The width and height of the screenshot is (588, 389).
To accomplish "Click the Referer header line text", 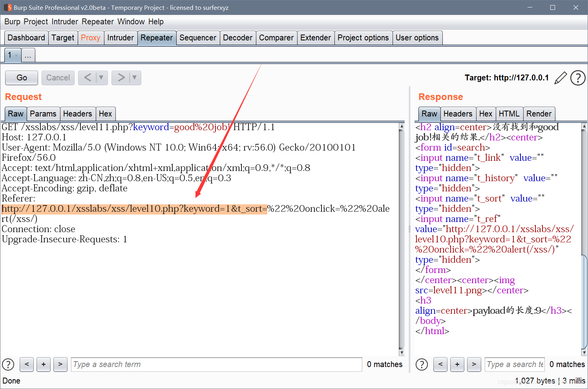I will (19, 198).
